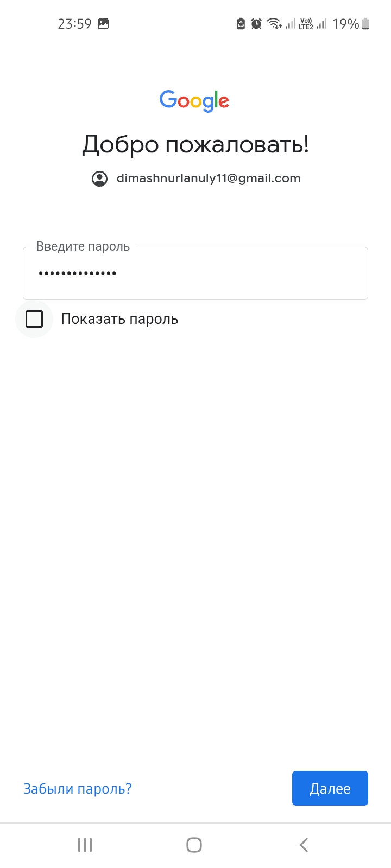Tap the account avatar icon
391x868 pixels.
99,178
